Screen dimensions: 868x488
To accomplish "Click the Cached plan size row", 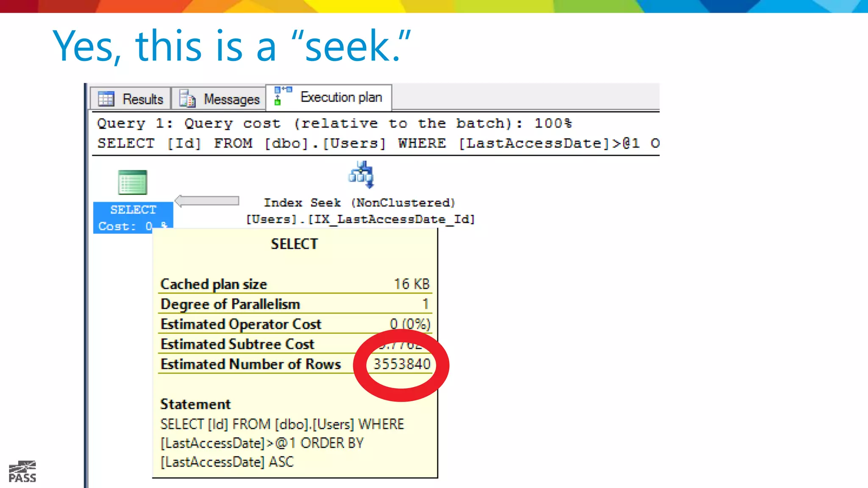I will (x=295, y=284).
